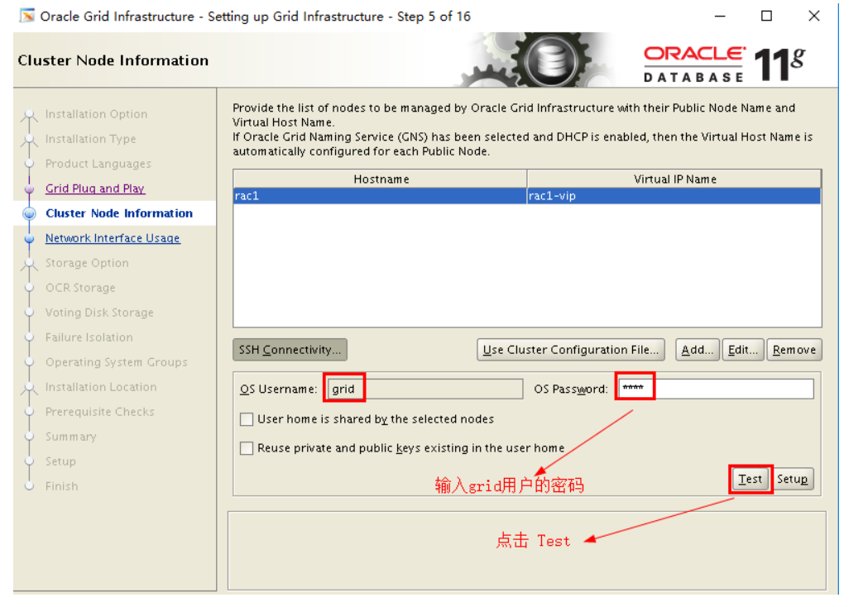
Task: Enable 'Reuse private and public keys' option
Action: pyautogui.click(x=247, y=448)
